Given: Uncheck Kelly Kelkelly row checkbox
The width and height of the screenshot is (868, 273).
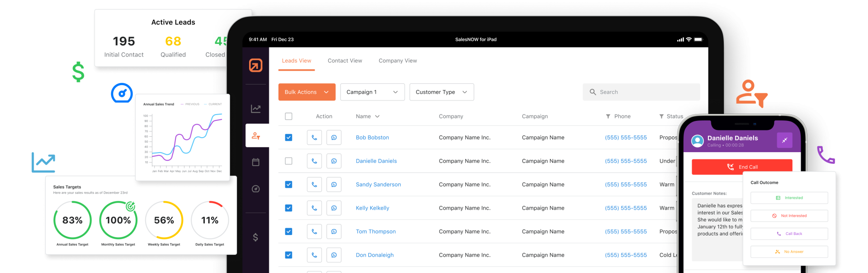Looking at the screenshot, I should 288,208.
